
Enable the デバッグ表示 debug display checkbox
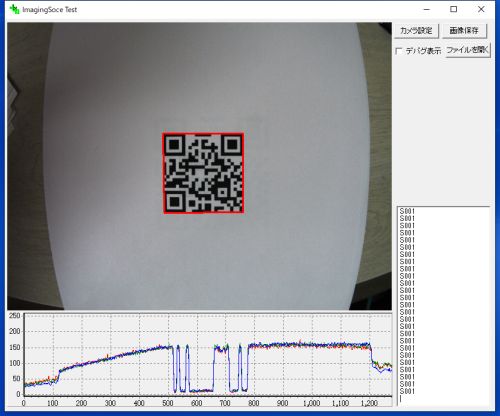click(399, 51)
